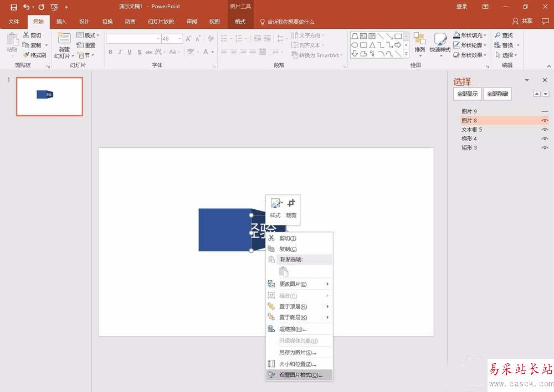This screenshot has width=554, height=392.
Task: Open the picture Format (格式) tab
Action: point(240,21)
